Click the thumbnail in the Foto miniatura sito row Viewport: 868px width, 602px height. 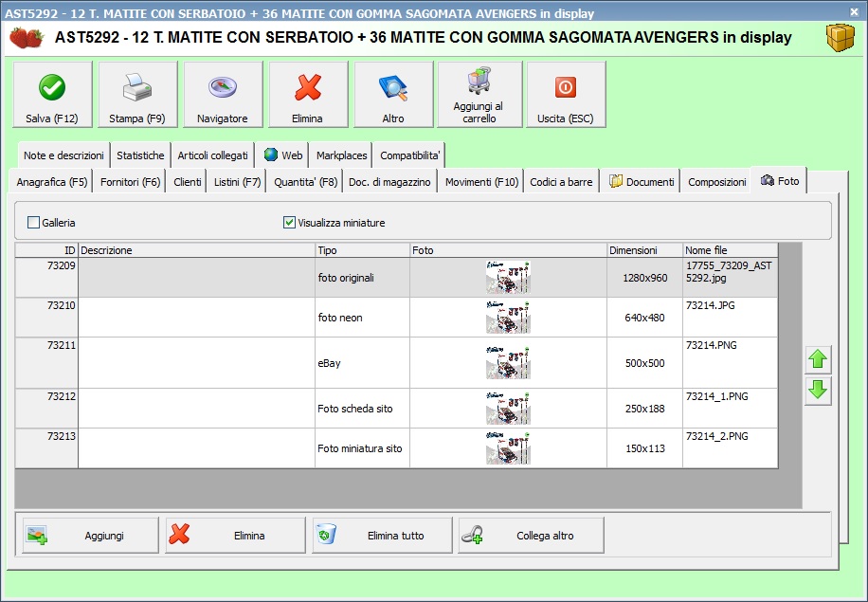pyautogui.click(x=508, y=448)
